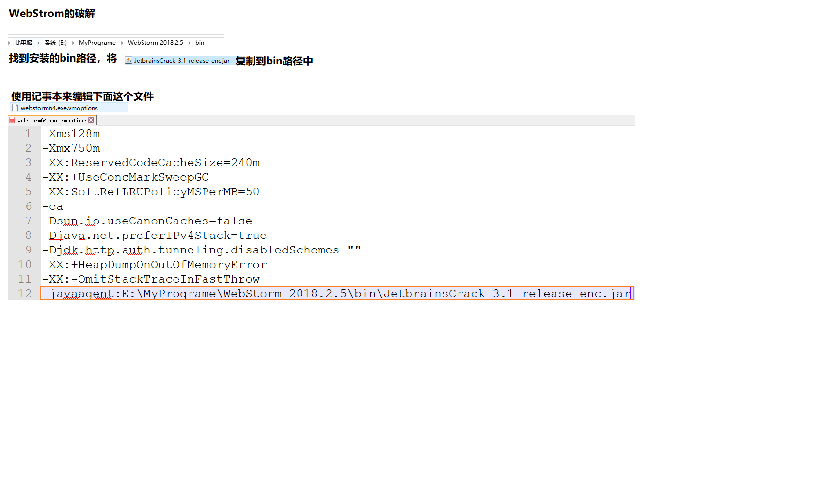
Task: Click the 'WebStrom的破解' heading
Action: tap(52, 14)
